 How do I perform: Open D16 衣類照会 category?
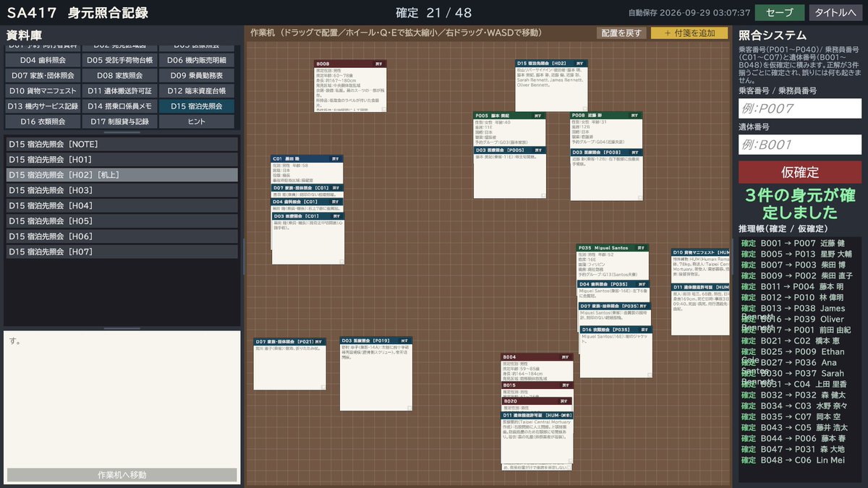(43, 121)
